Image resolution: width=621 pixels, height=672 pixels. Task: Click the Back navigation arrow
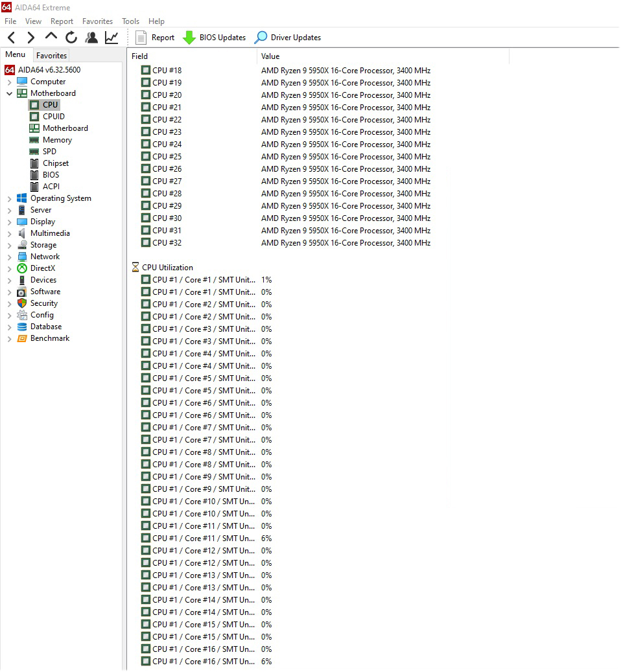[12, 38]
